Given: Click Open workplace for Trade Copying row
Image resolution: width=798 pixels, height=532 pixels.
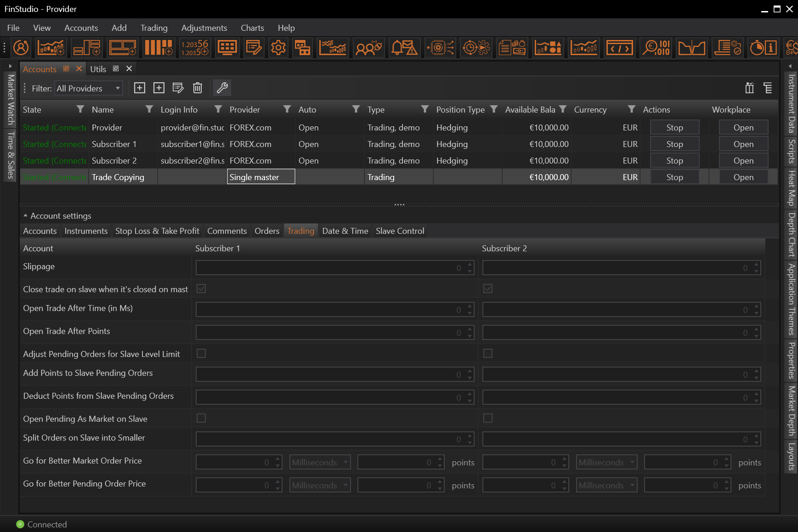Looking at the screenshot, I should pos(743,177).
